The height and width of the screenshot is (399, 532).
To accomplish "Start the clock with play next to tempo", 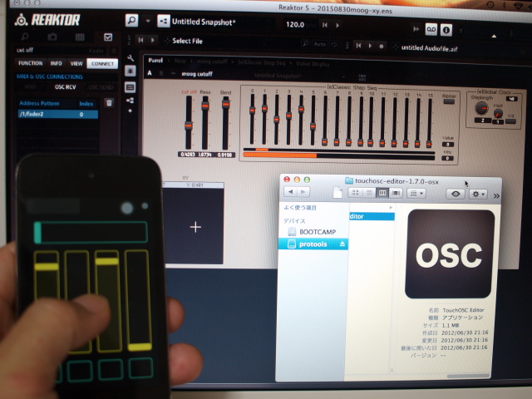I will [337, 25].
